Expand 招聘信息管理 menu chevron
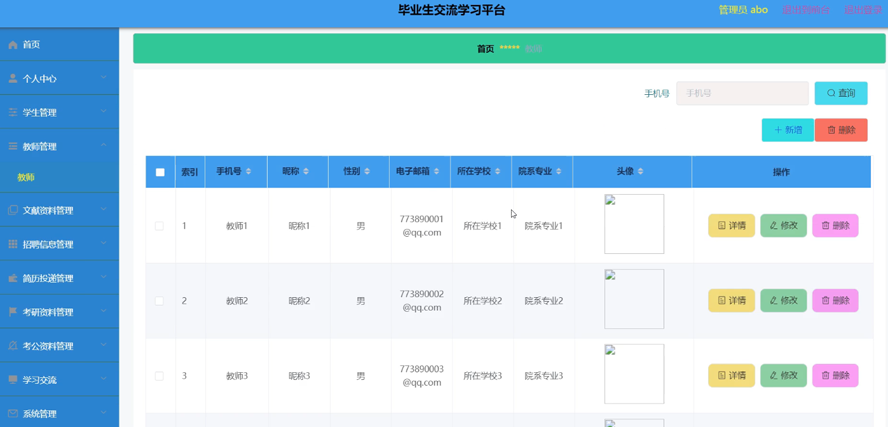 (104, 243)
